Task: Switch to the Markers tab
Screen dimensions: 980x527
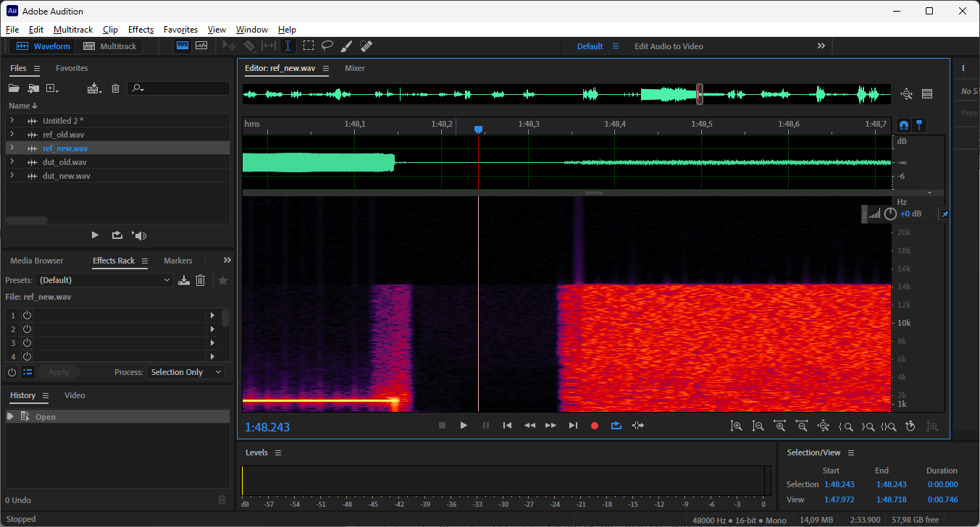Action: point(178,261)
